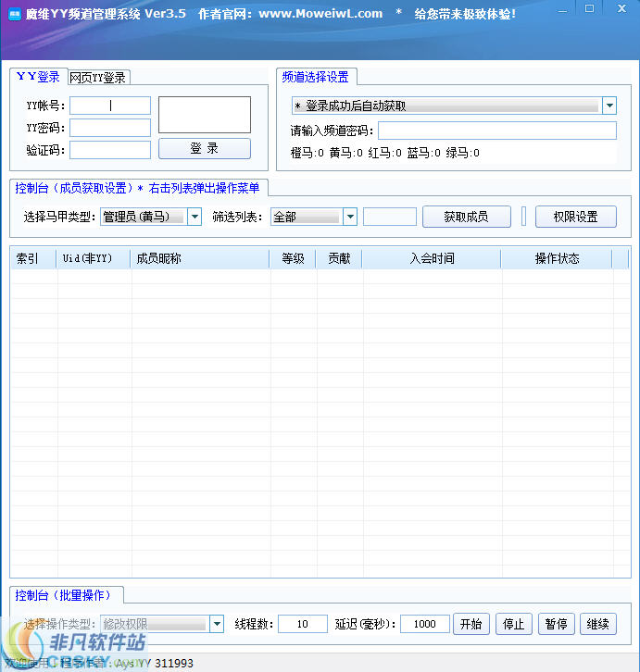Click the 开始 button
640x672 pixels.
pyautogui.click(x=471, y=624)
